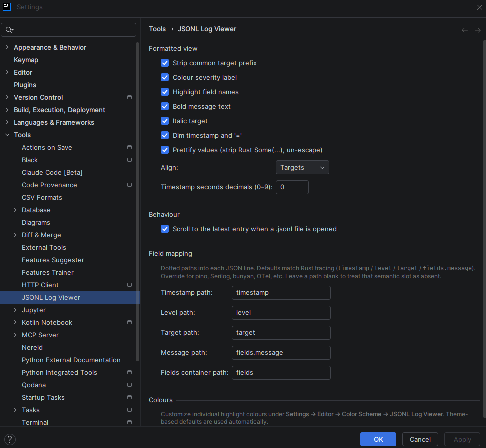Open the Align dropdown showing Targets
Screen dimensions: 486x448
coord(302,168)
